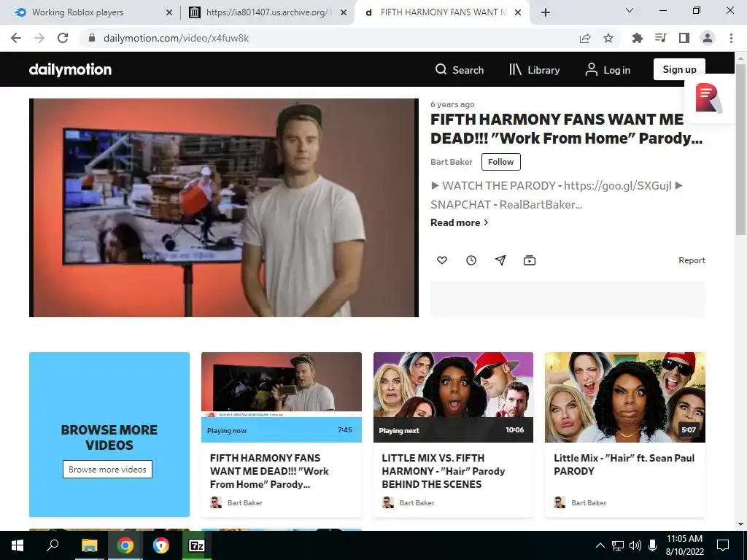
Task: Open Chrome profile icon
Action: (x=708, y=38)
